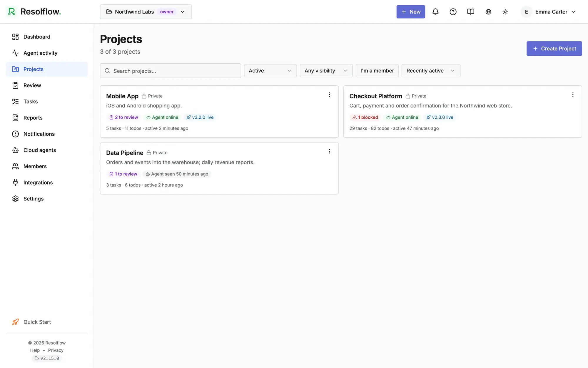Click the Agent activity pulse icon
The image size is (588, 368).
coord(15,53)
